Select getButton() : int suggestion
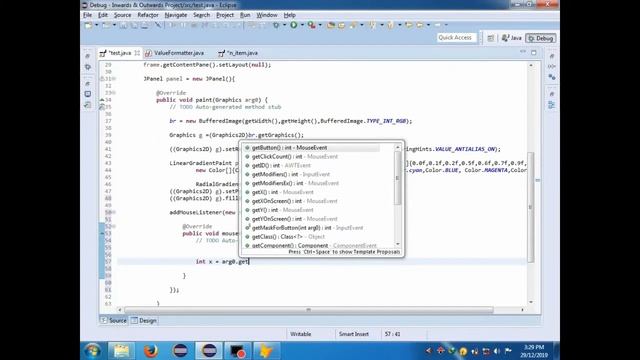The width and height of the screenshot is (640, 360). tap(312, 148)
